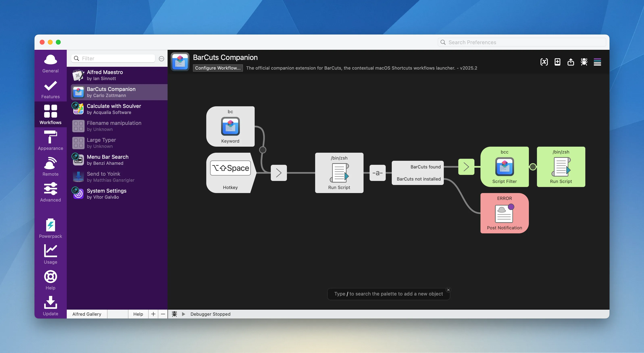Viewport: 644px width, 353px height.
Task: Toggle the workflow debugger bug icon
Action: 584,62
